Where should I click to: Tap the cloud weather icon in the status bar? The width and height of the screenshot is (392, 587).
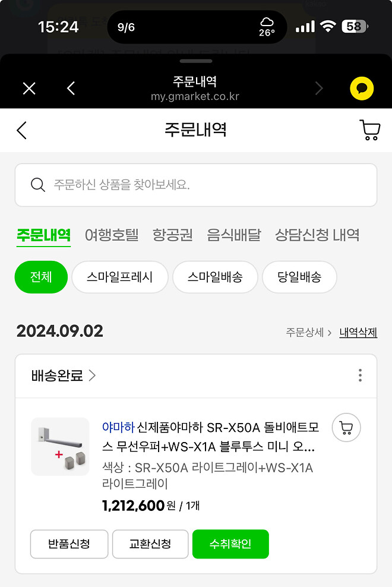(x=267, y=23)
